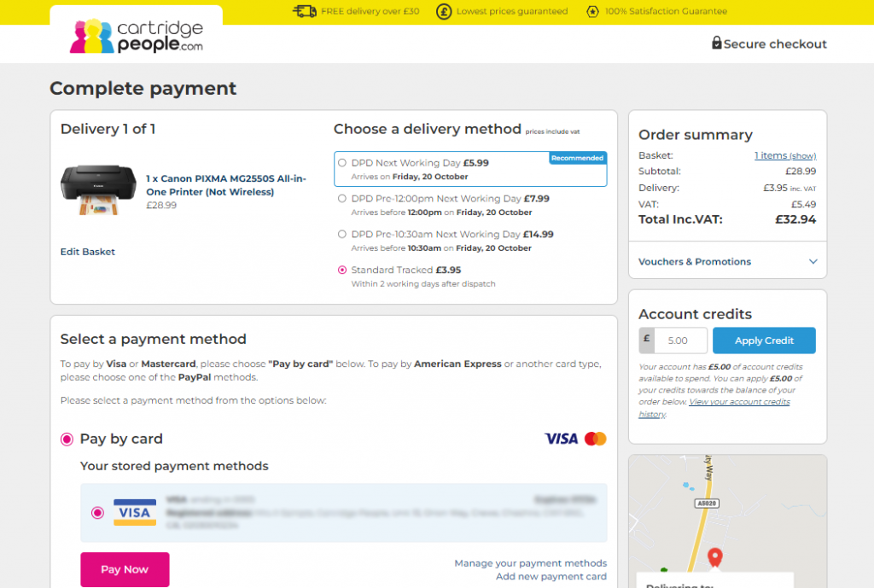Click the VAT £5.49 value
Viewport: 874px width, 588px height.
[803, 205]
